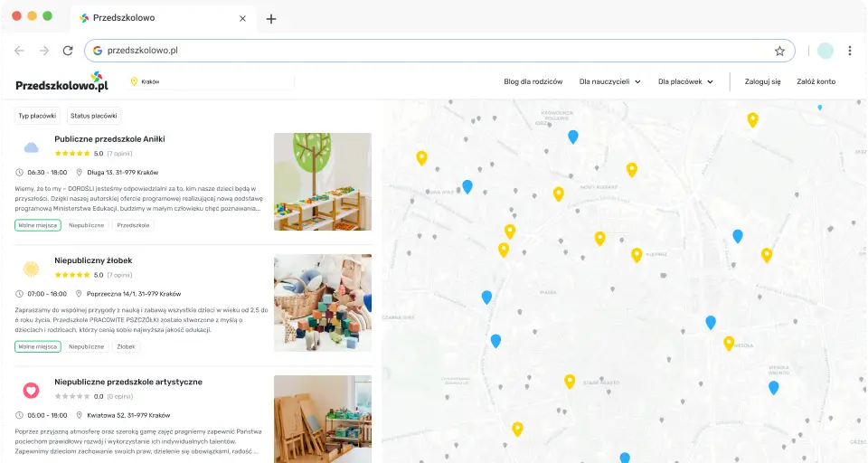Viewport: 868px width, 463px height.
Task: Open the browser three-dot menu
Action: point(850,51)
